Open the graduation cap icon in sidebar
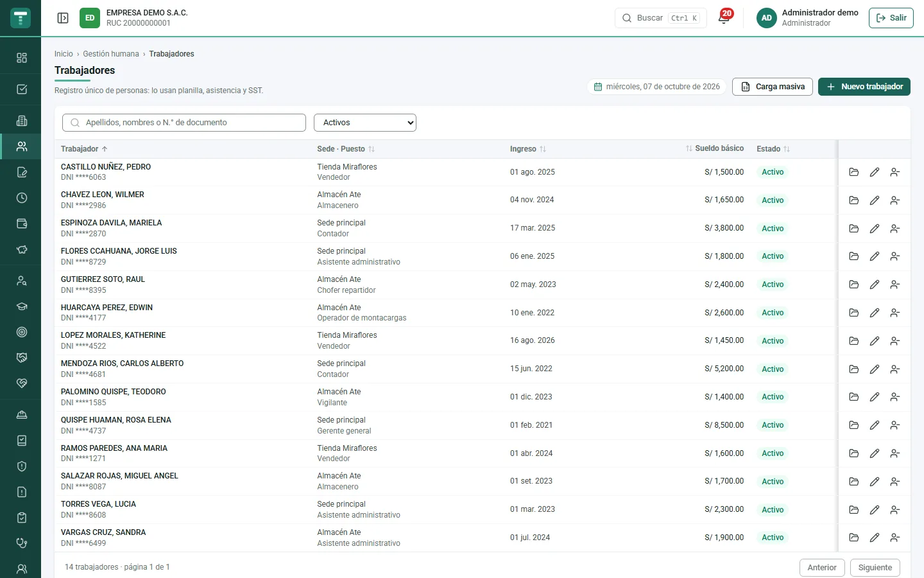Image resolution: width=924 pixels, height=578 pixels. (x=22, y=306)
